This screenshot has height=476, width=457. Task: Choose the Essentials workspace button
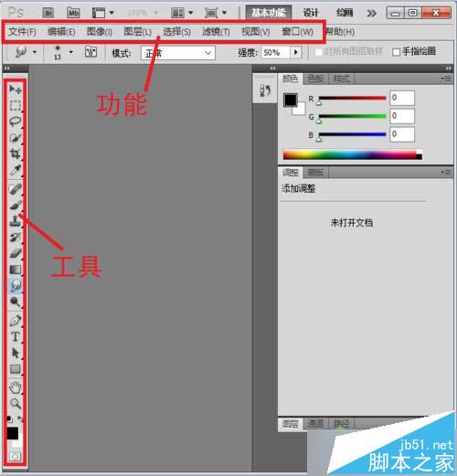click(269, 13)
